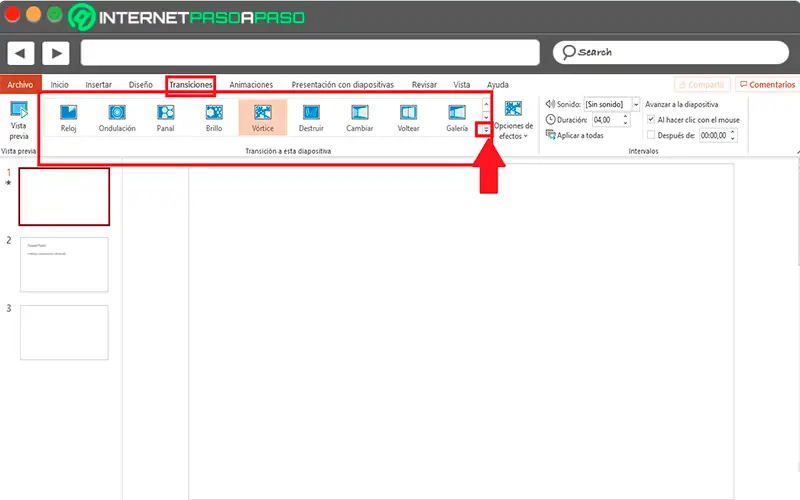Move the transitions gallery down one row
This screenshot has width=800, height=500.
(x=486, y=117)
